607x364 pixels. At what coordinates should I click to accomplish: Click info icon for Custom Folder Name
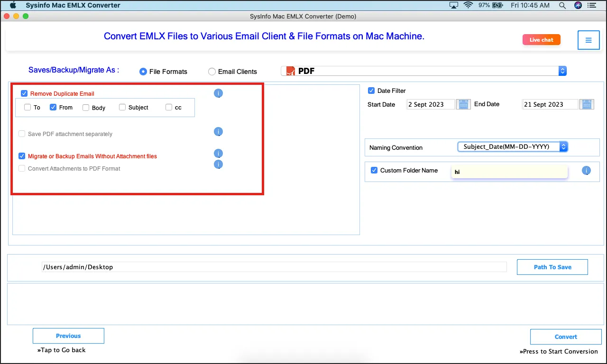(x=586, y=171)
